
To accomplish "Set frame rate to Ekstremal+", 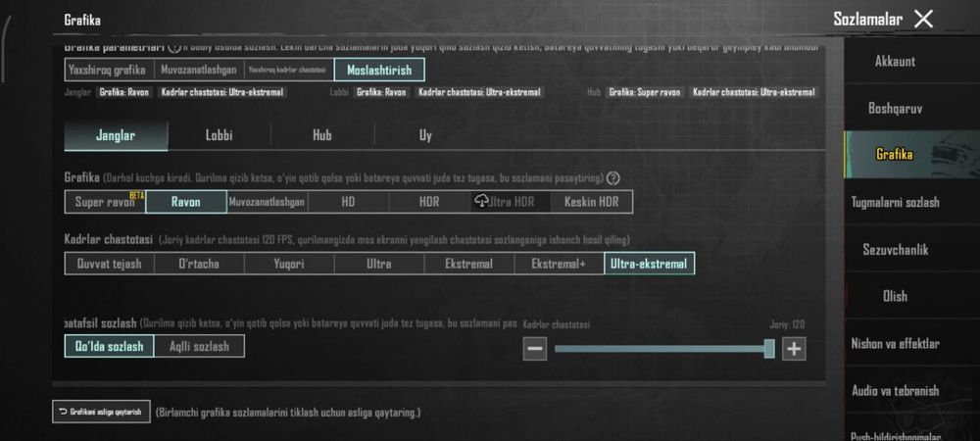I will pos(559,264).
